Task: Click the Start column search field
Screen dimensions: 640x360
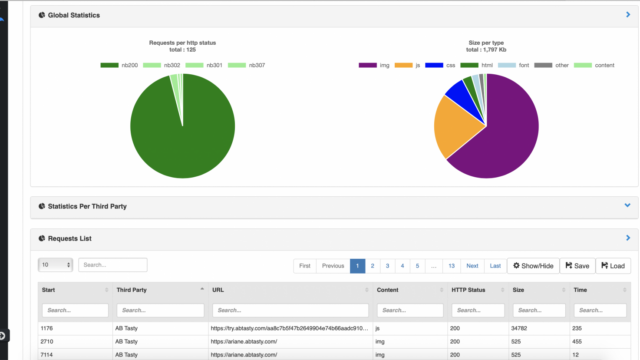Action: [x=75, y=310]
